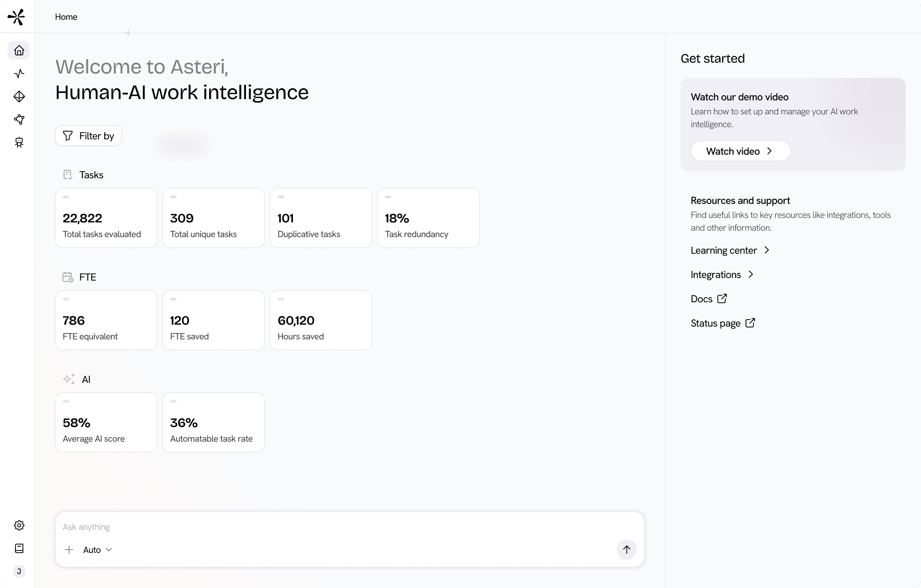Open settings gear icon in sidebar
The height and width of the screenshot is (588, 921).
(19, 525)
